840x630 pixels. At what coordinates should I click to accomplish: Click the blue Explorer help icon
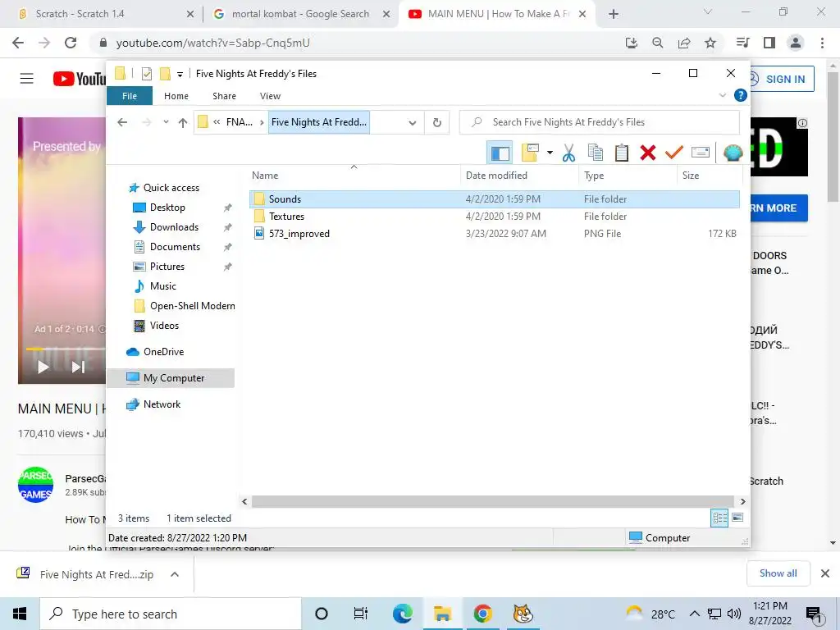pos(741,95)
